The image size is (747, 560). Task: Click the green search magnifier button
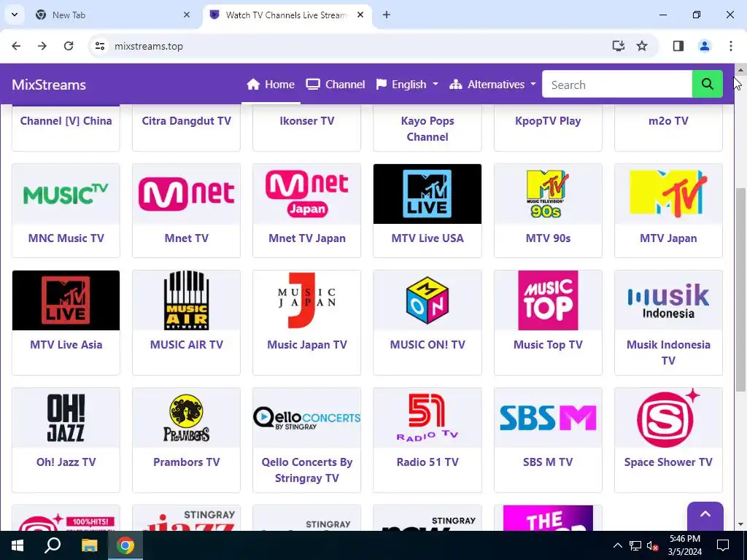click(x=707, y=85)
